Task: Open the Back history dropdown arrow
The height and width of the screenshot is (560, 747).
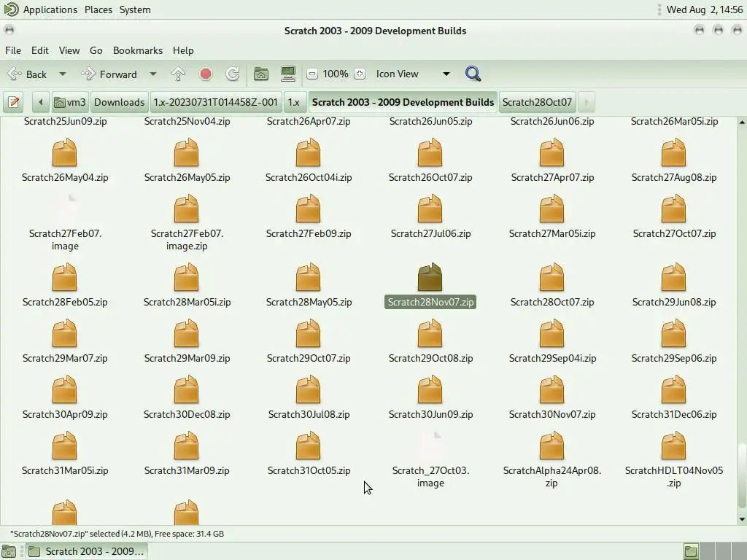Action: pyautogui.click(x=63, y=74)
